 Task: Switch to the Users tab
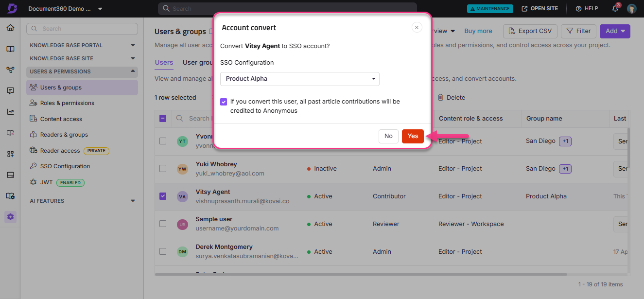point(164,62)
